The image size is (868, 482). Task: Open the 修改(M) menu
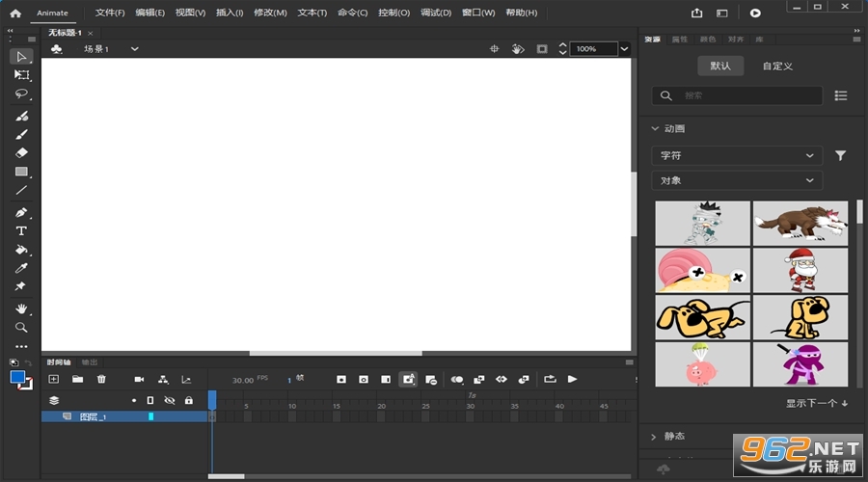coord(270,13)
